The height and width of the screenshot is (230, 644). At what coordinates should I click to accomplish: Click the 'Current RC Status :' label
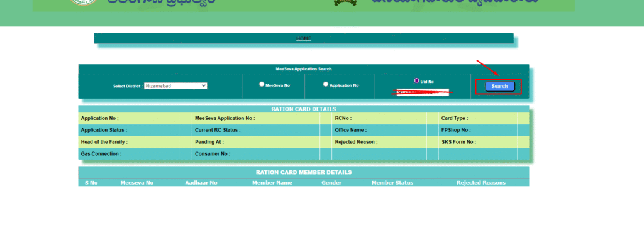coord(218,130)
